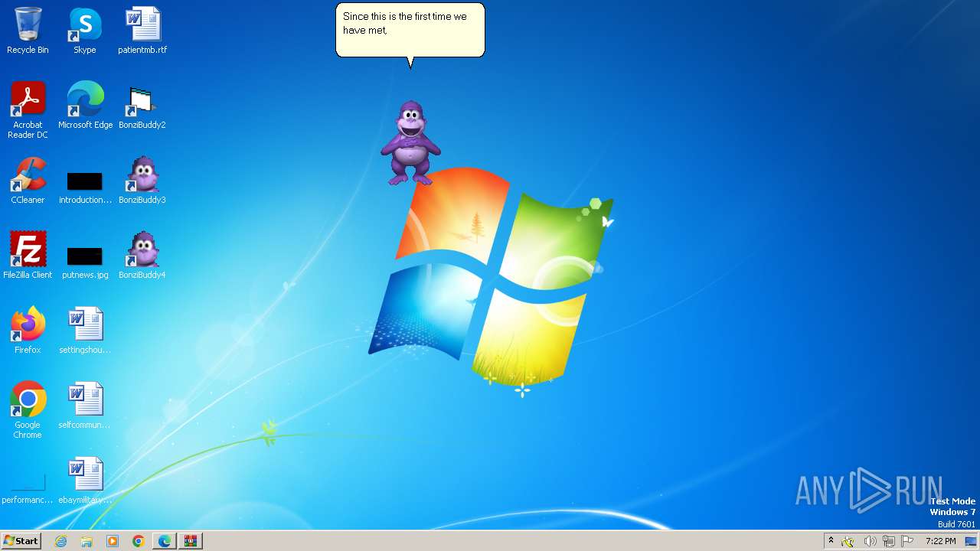Select the FileZilla Client shortcut
This screenshot has height=551, width=980.
[28, 256]
